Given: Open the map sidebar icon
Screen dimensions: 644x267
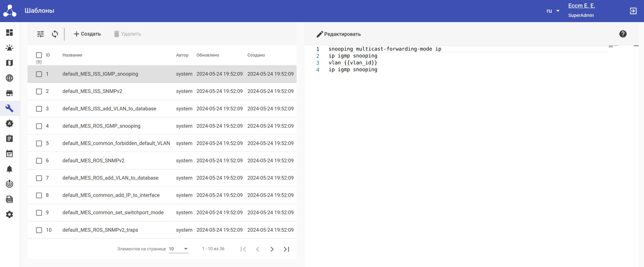Looking at the screenshot, I should point(9,63).
